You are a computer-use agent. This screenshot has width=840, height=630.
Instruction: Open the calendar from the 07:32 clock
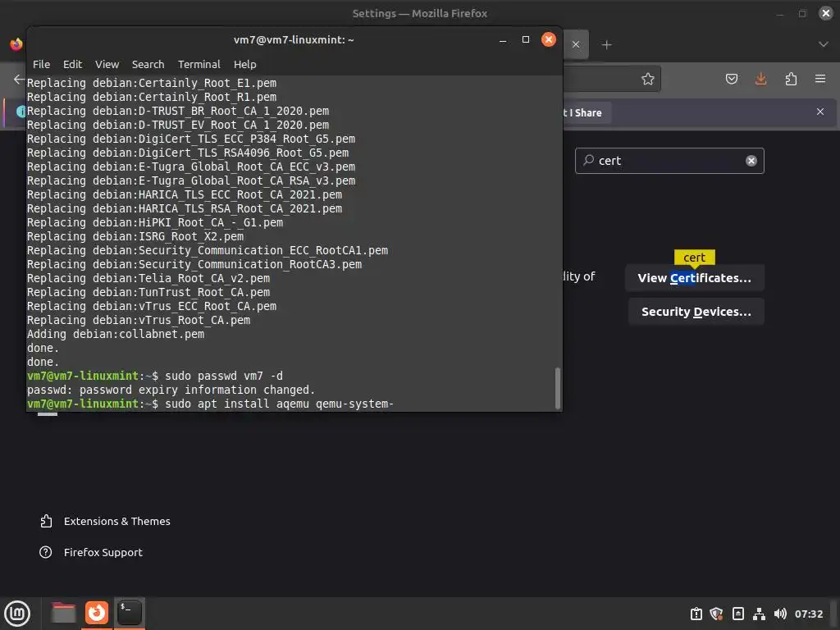[808, 614]
